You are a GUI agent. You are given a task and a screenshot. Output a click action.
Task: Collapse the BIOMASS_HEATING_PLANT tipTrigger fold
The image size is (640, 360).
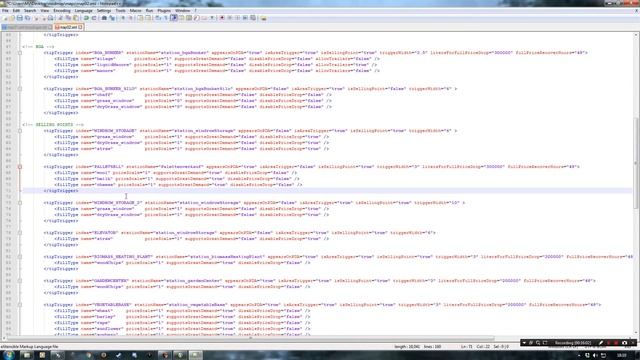click(20, 257)
